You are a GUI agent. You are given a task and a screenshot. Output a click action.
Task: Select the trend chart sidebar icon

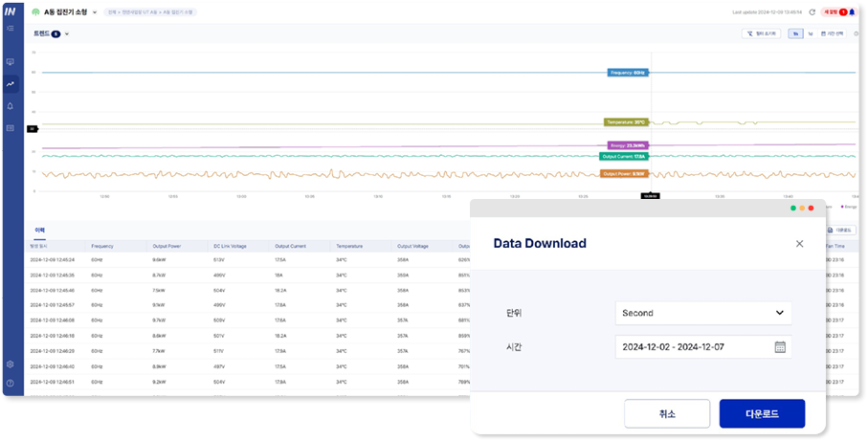coord(10,84)
